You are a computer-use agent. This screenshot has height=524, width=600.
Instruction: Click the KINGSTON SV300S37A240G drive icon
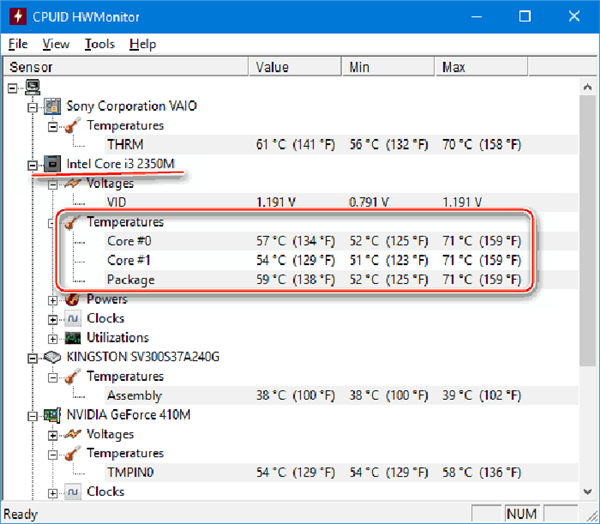52,357
